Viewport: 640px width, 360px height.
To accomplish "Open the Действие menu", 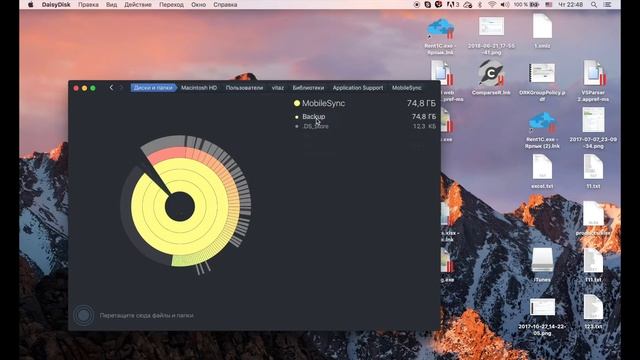I will click(x=138, y=4).
